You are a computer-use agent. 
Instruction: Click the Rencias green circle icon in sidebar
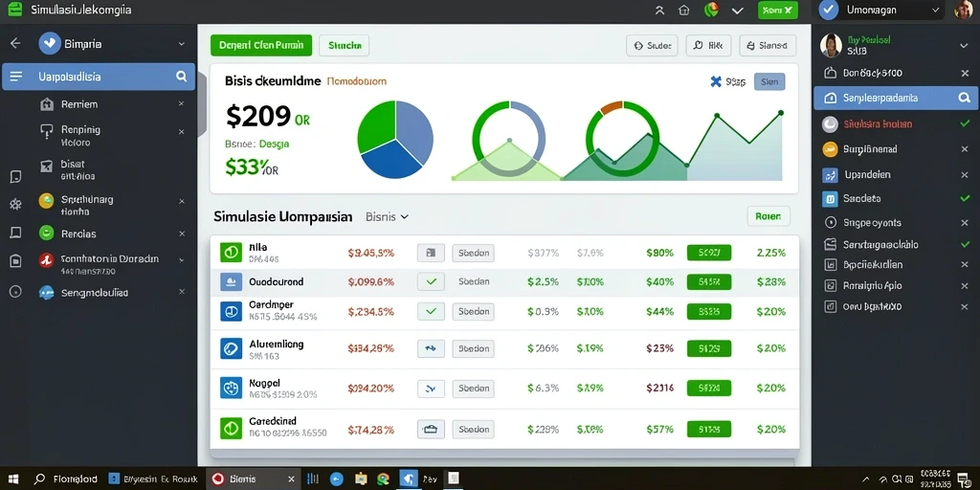click(46, 234)
